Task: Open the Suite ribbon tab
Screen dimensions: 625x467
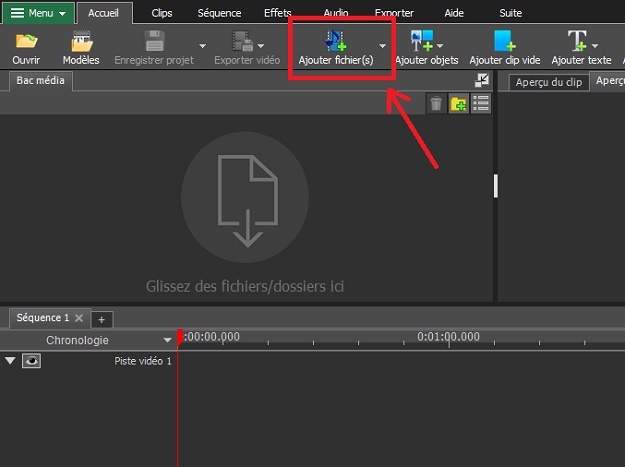Action: click(511, 13)
